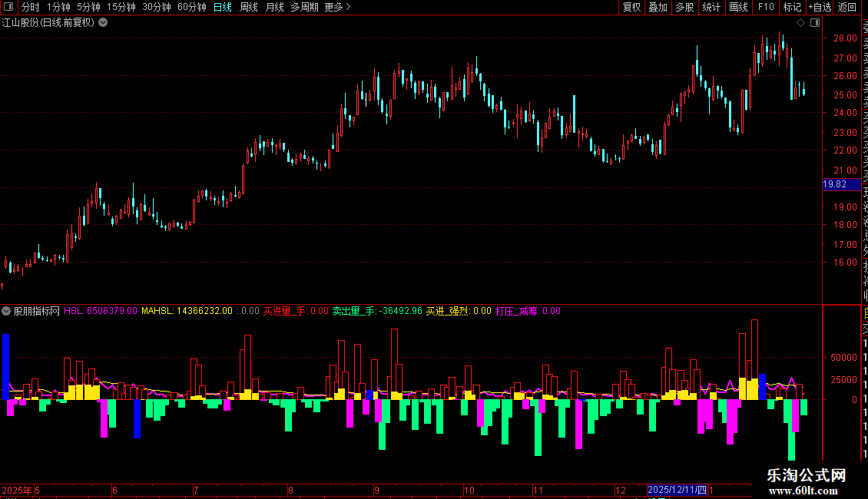Click the 股朋指标网 indicator name

tap(37, 311)
